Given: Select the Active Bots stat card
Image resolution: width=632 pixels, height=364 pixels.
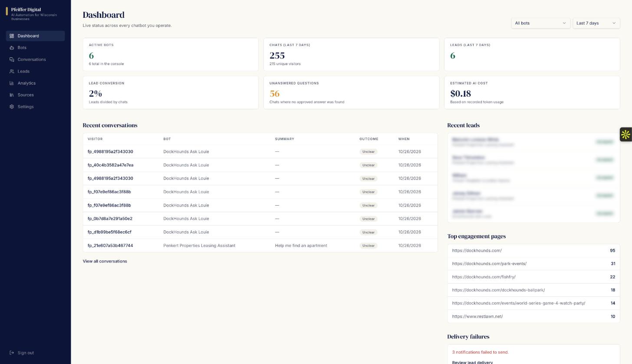Looking at the screenshot, I should 171,55.
